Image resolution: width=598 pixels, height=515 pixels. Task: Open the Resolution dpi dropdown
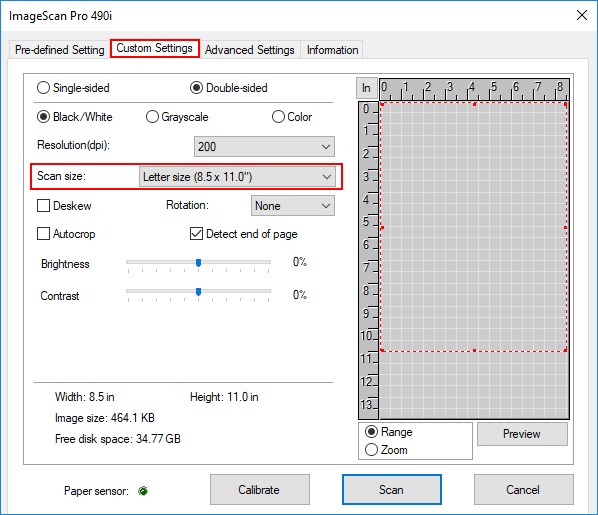264,146
